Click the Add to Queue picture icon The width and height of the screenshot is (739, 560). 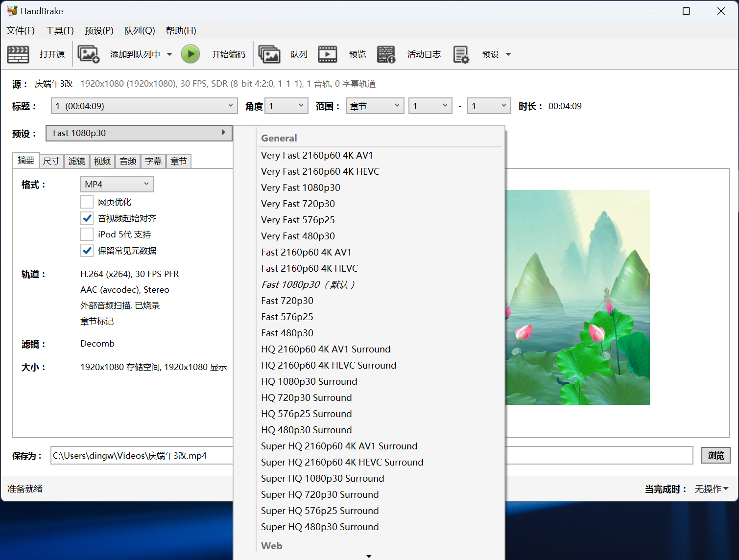pos(89,54)
